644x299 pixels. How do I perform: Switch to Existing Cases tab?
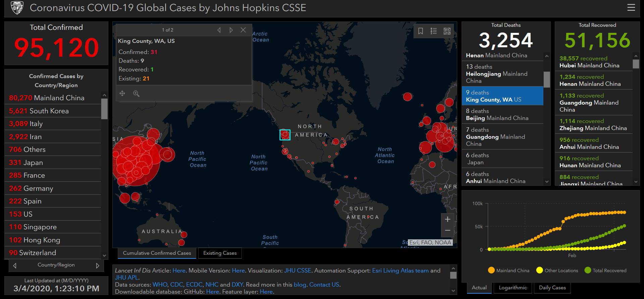220,253
